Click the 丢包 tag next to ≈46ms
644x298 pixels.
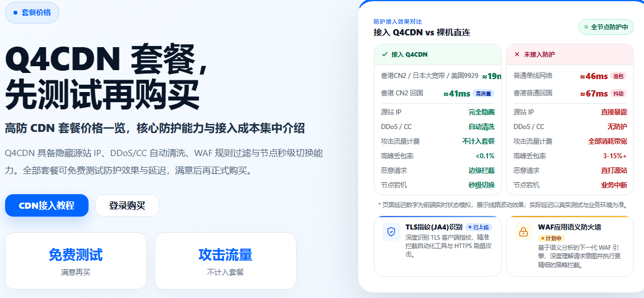click(x=618, y=76)
